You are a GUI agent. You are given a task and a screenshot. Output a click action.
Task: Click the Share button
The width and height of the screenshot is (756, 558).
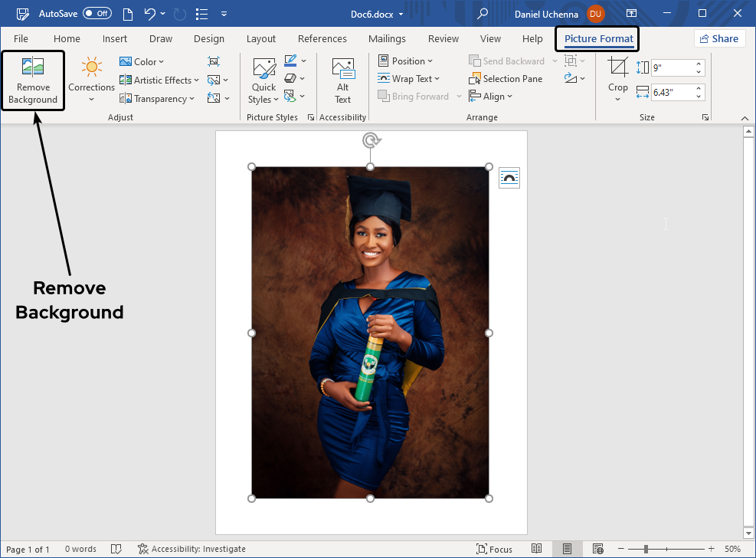tap(719, 38)
